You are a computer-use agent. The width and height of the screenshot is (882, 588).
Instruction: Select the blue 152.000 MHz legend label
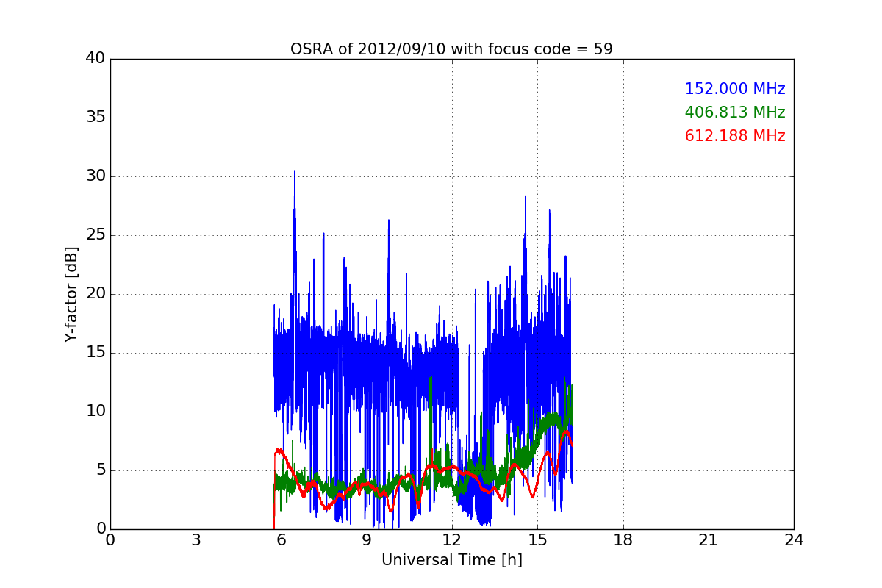point(735,89)
